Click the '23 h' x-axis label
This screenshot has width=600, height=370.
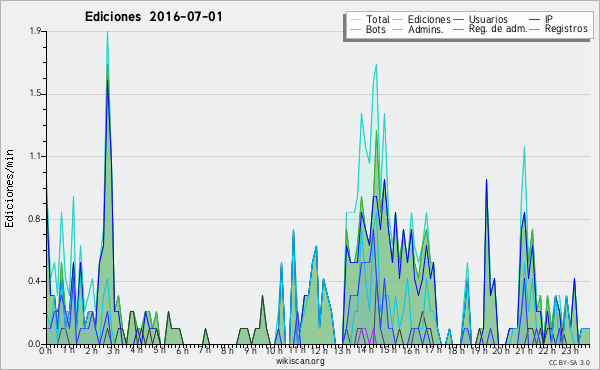click(x=570, y=351)
